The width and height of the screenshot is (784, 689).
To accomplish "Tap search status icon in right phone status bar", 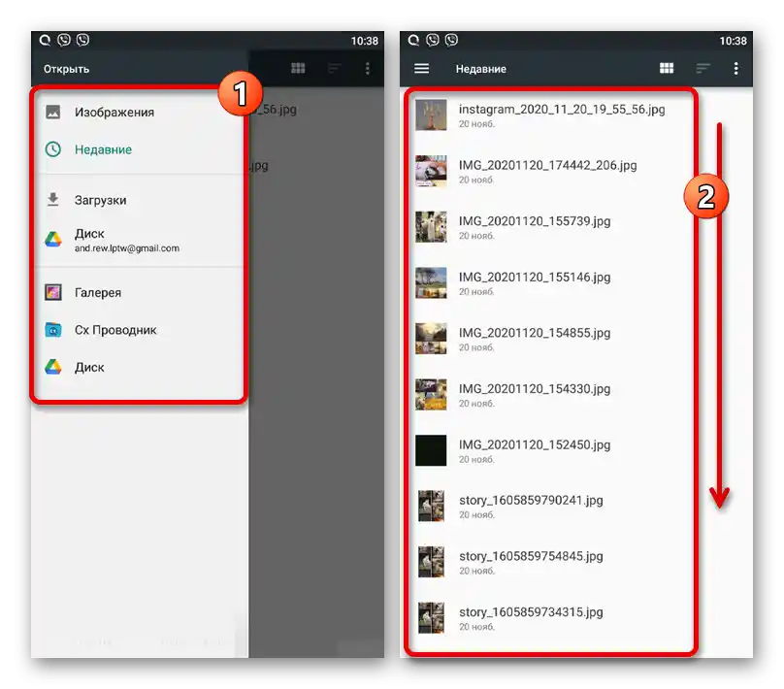I will tap(413, 40).
